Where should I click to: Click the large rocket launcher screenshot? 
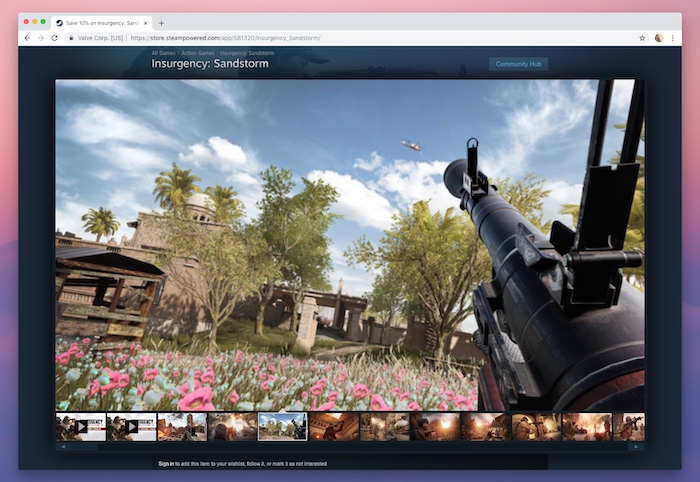350,245
